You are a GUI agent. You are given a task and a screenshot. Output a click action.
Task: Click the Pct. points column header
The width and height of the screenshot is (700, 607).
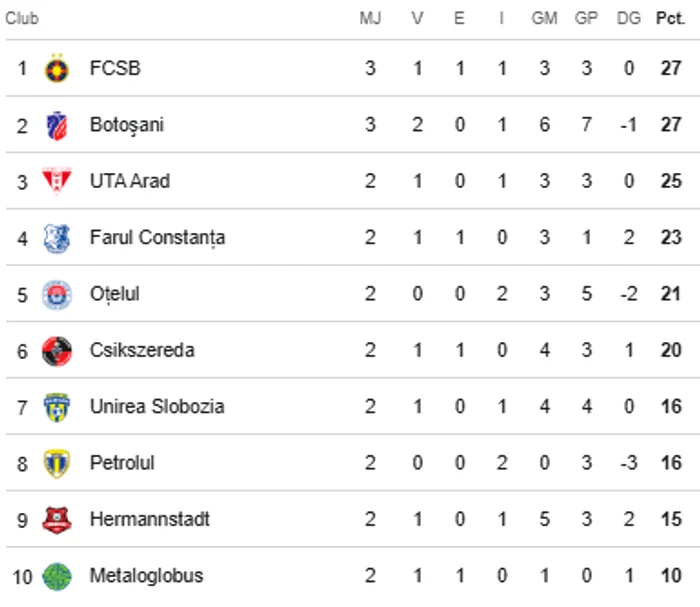pos(670,19)
